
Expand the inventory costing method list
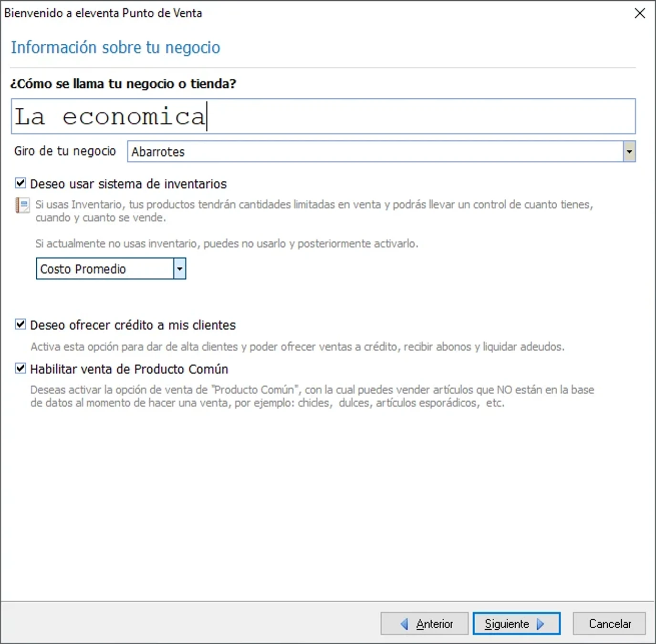[x=179, y=269]
